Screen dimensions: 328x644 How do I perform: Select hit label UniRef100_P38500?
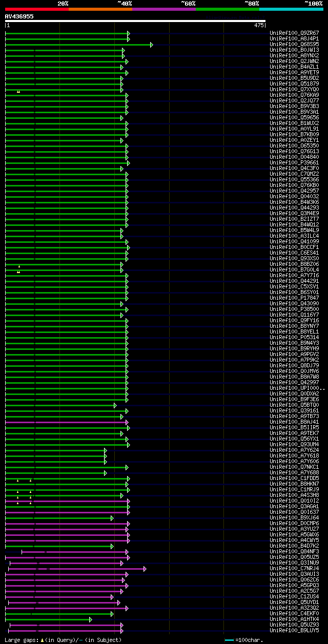click(294, 309)
